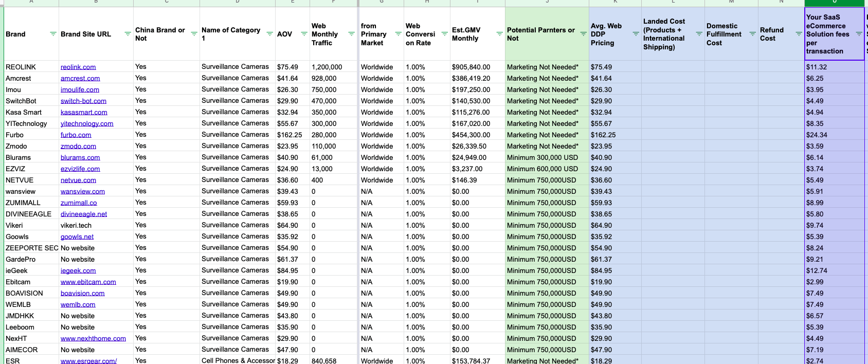Select the Minimum 600,000 USD cell
The width and height of the screenshot is (868, 364).
pos(547,169)
